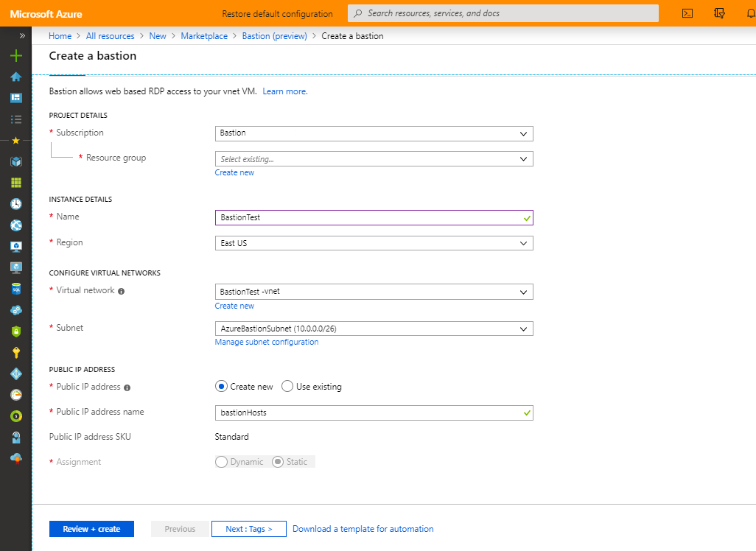Click Download a template for automation link

coord(363,529)
